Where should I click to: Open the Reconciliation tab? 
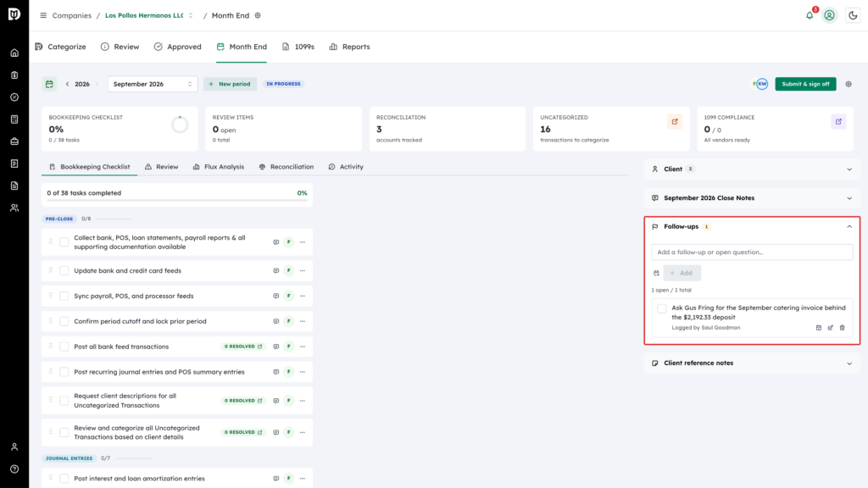point(287,167)
